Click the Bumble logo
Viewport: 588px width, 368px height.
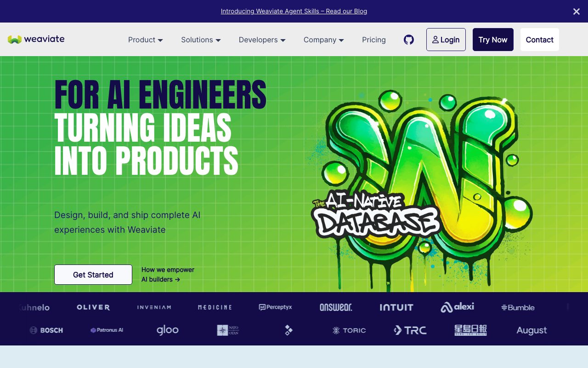click(x=518, y=307)
